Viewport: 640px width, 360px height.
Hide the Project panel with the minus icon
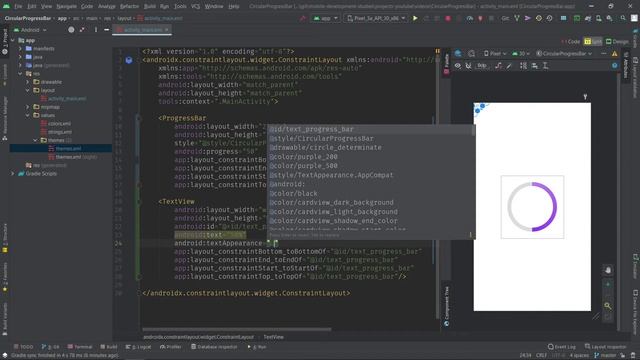click(107, 30)
